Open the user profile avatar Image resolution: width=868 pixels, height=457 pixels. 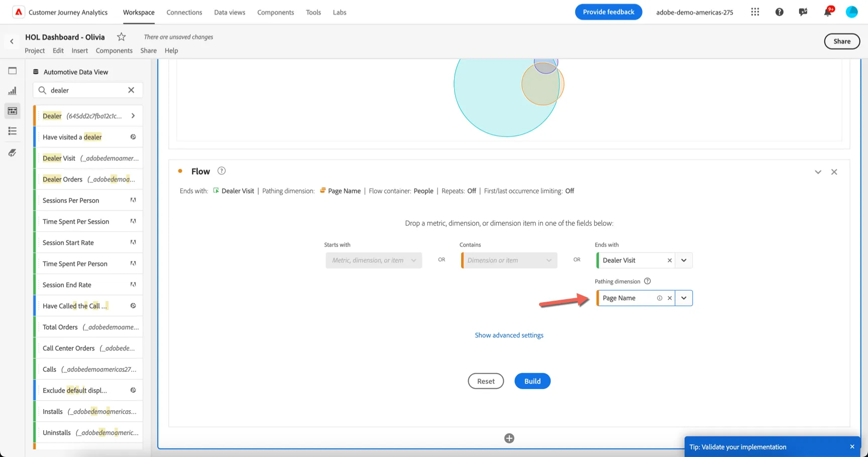point(852,12)
